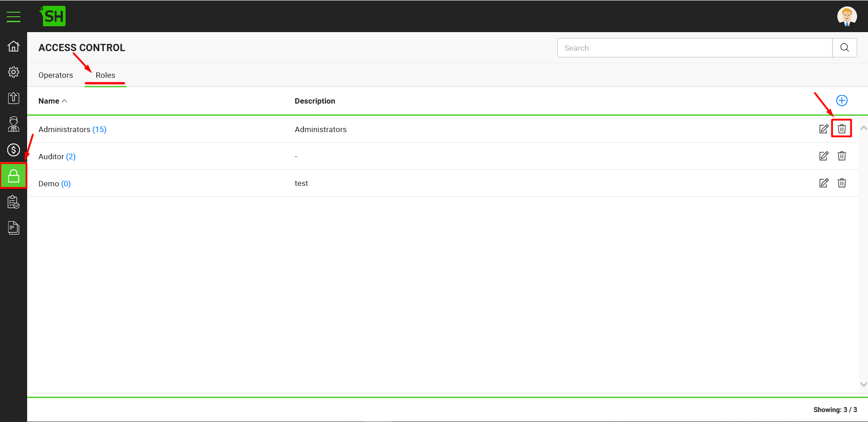Open the user avatar profile
Screen dimensions: 868x422
[847, 16]
